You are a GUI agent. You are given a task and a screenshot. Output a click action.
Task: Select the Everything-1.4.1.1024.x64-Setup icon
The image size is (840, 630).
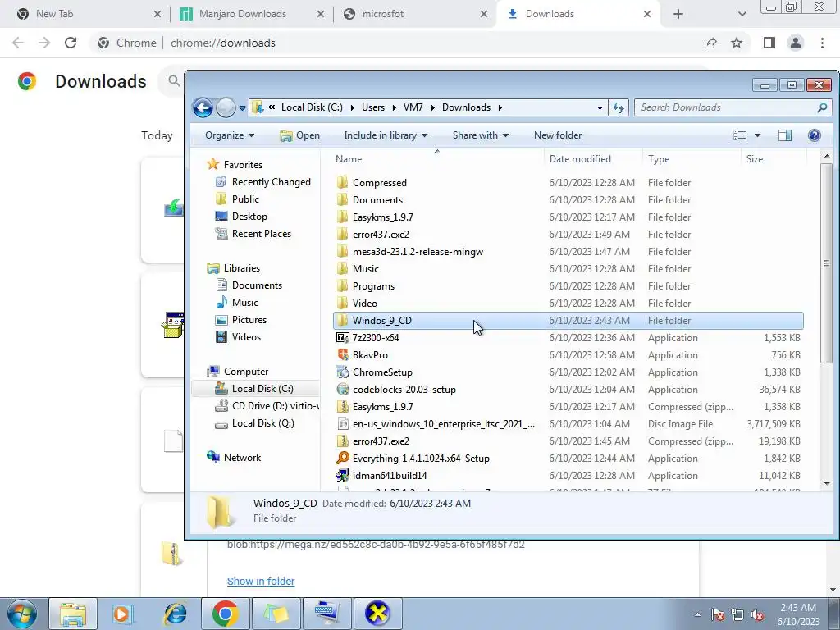[x=342, y=458]
